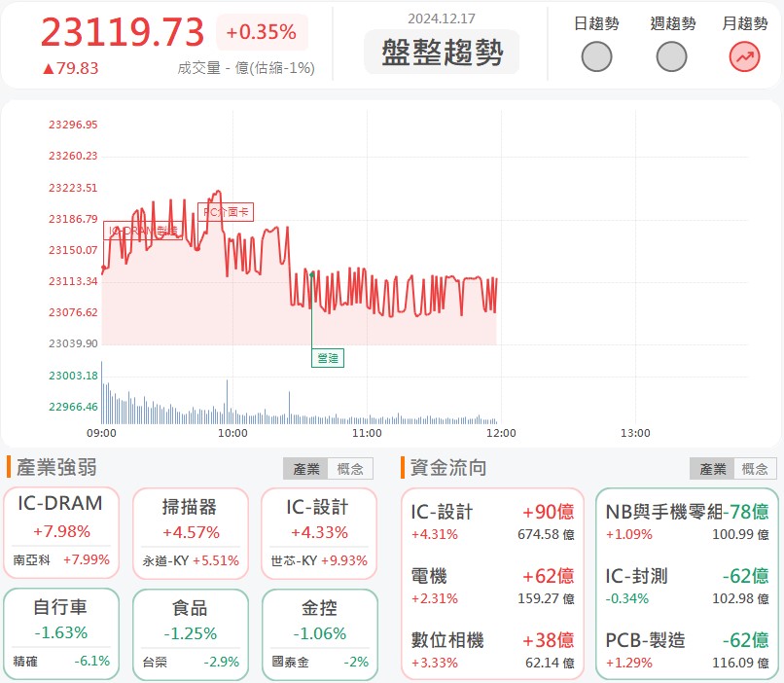Click the 資金流向 section heading

(x=448, y=468)
